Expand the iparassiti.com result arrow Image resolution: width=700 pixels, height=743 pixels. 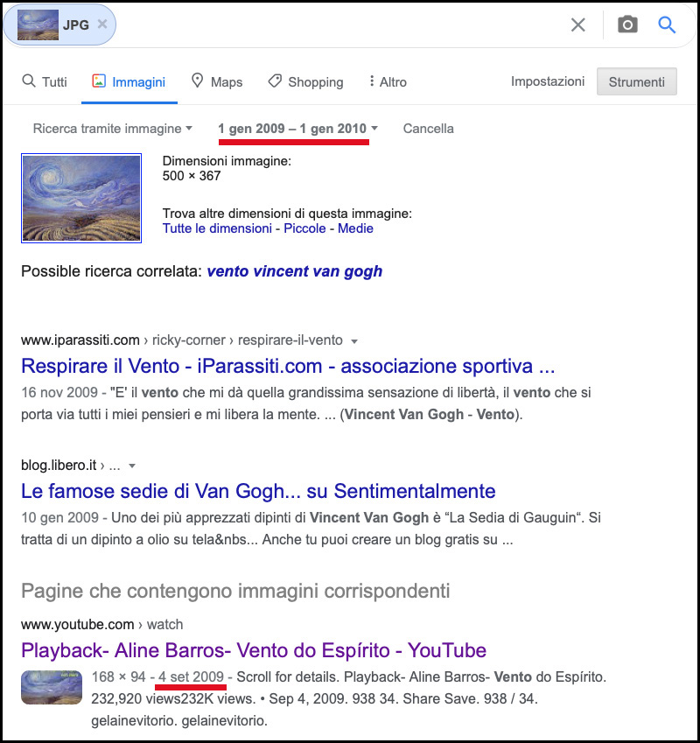pyautogui.click(x=353, y=341)
